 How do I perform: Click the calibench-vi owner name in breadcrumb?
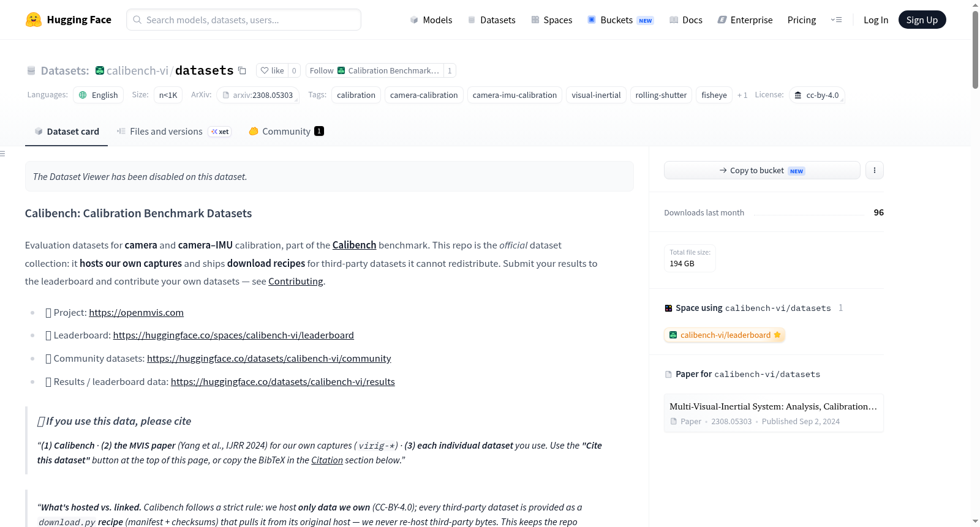[x=137, y=70]
